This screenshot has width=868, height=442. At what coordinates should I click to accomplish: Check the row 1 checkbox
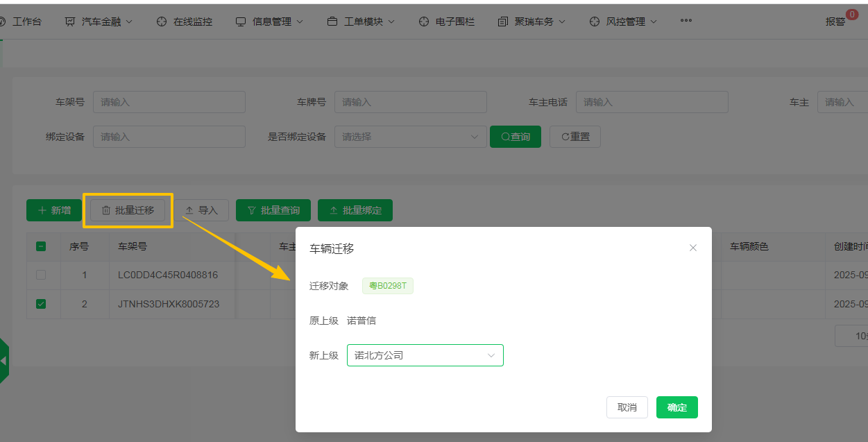tap(41, 275)
